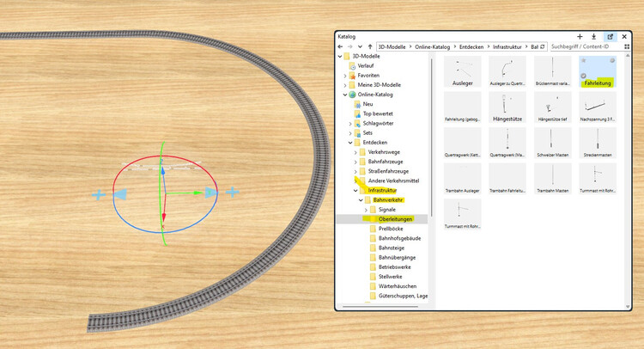
Task: Choose the Nachspannung 3 F... thumbnail
Action: coord(598,107)
